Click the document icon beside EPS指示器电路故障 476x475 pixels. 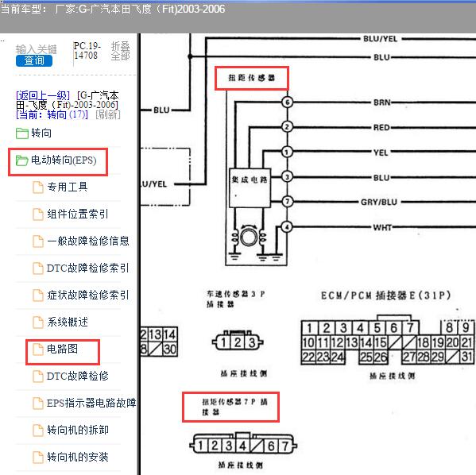(x=38, y=403)
